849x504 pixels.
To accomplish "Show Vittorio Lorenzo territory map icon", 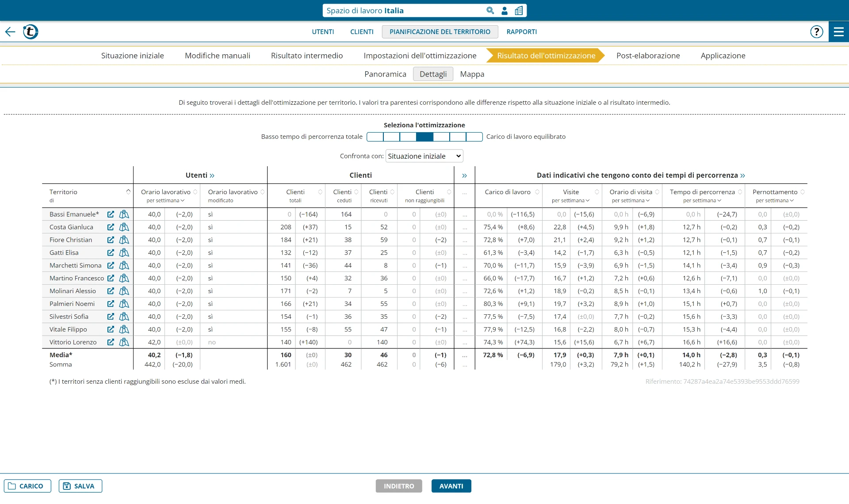I will tap(124, 343).
